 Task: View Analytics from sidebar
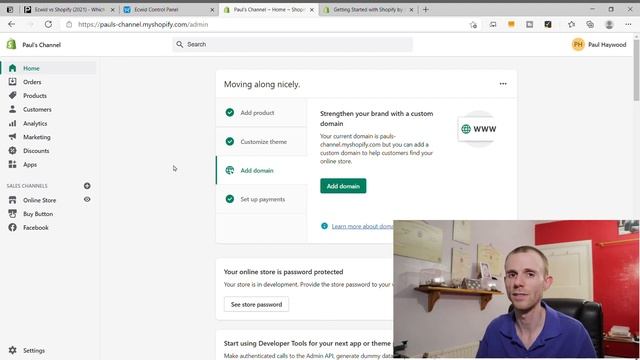point(35,123)
